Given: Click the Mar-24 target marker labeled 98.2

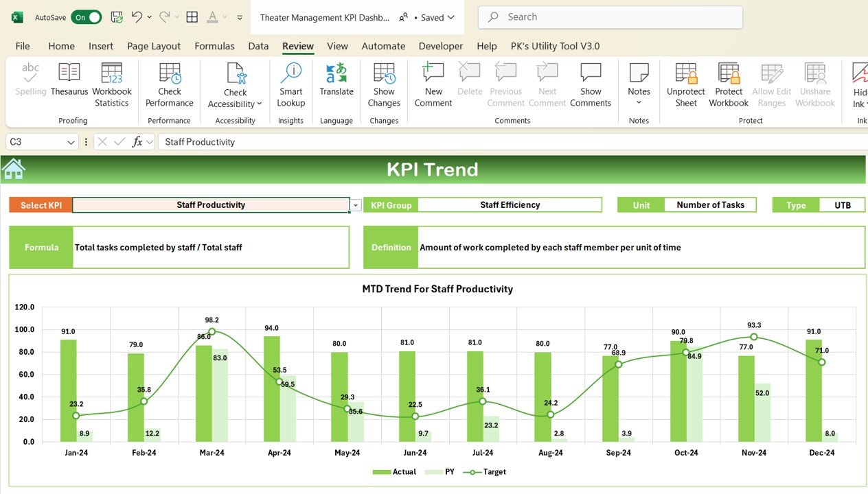Looking at the screenshot, I should (212, 331).
